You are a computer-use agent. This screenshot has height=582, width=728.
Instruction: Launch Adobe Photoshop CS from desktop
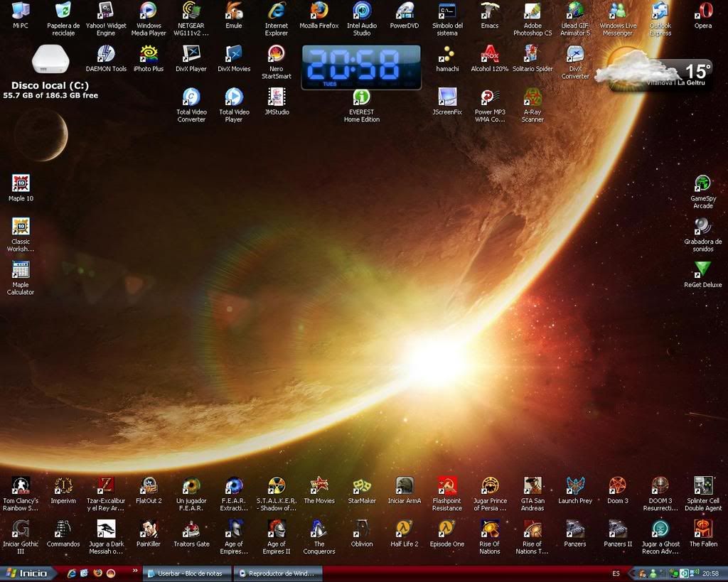532,11
